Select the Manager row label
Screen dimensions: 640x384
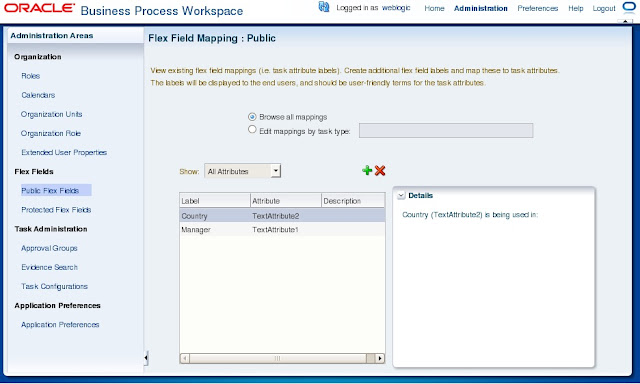click(x=196, y=230)
